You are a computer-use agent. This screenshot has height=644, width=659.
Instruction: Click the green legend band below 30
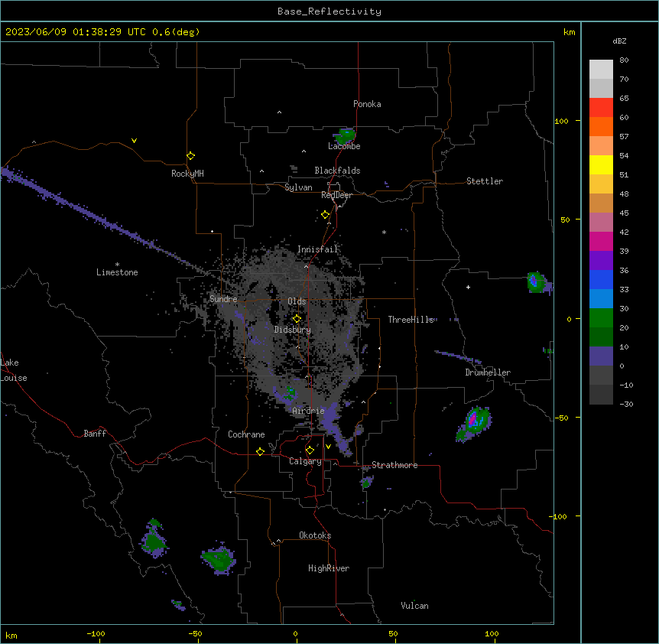[601, 318]
